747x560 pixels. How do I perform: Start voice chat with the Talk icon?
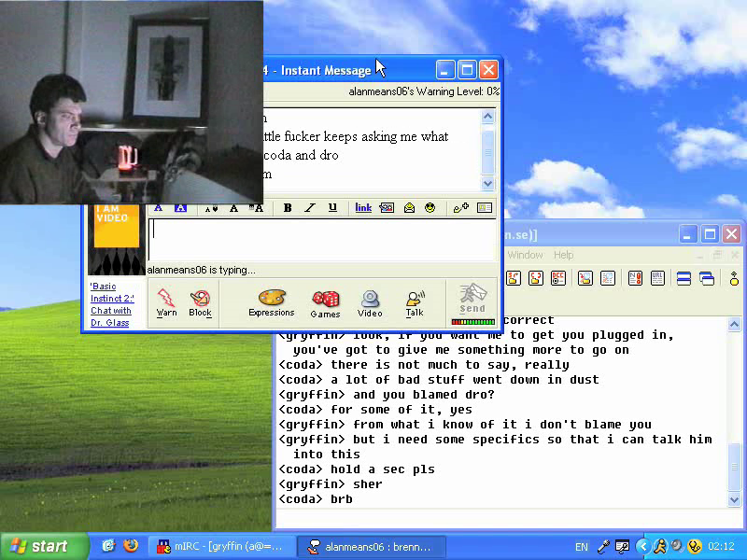415,304
